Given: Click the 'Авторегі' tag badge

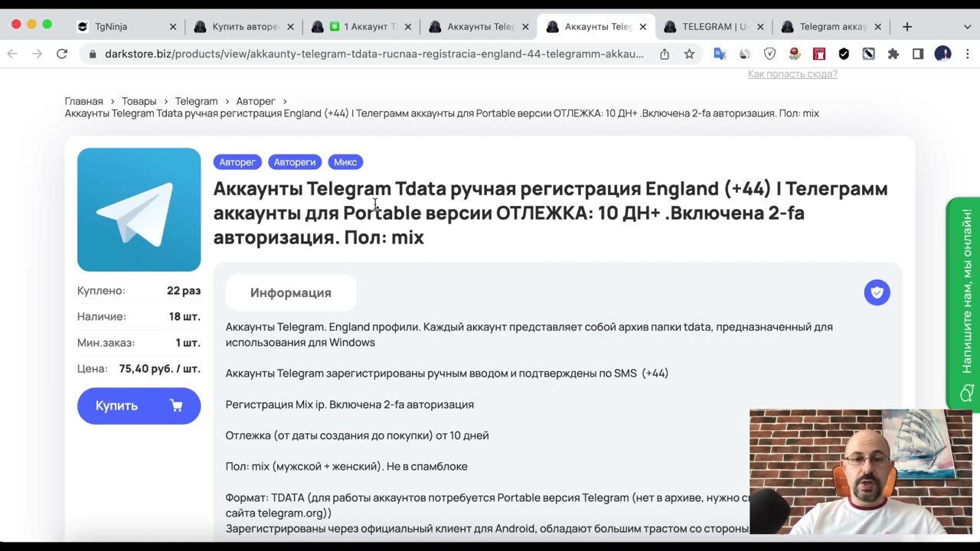Looking at the screenshot, I should pyautogui.click(x=295, y=162).
